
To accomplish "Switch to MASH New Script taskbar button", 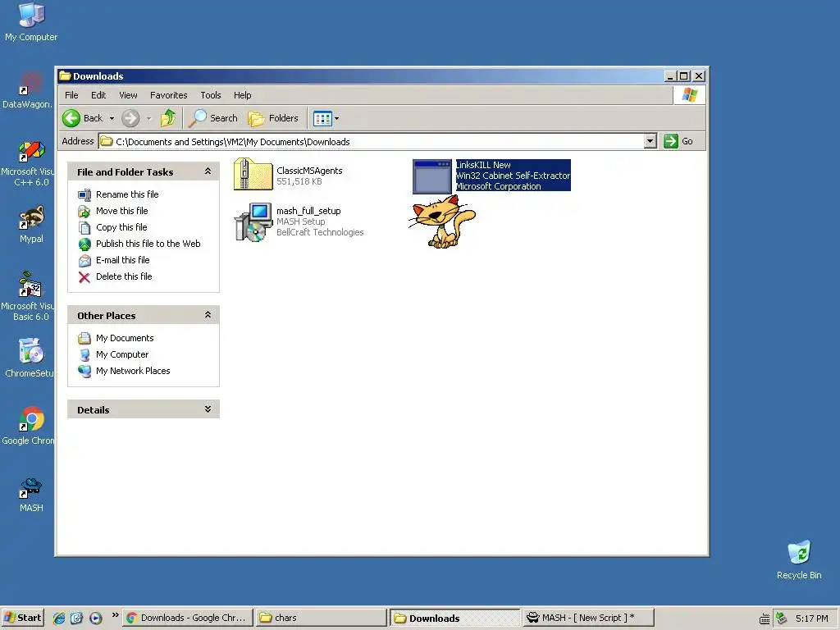I will click(589, 618).
